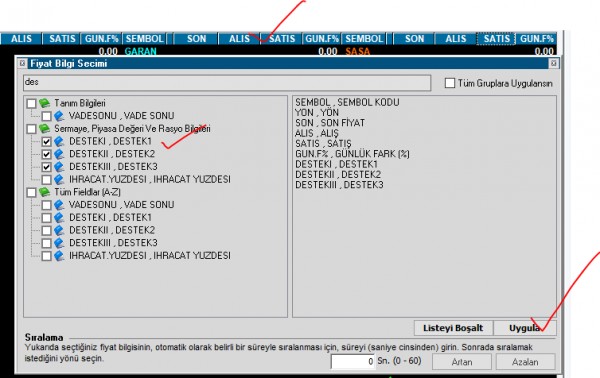This screenshot has width=600, height=378.
Task: Click the Artan sort button
Action: [462, 362]
